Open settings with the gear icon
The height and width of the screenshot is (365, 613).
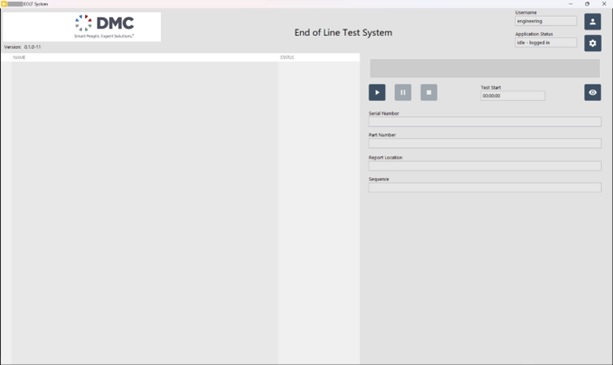[592, 43]
